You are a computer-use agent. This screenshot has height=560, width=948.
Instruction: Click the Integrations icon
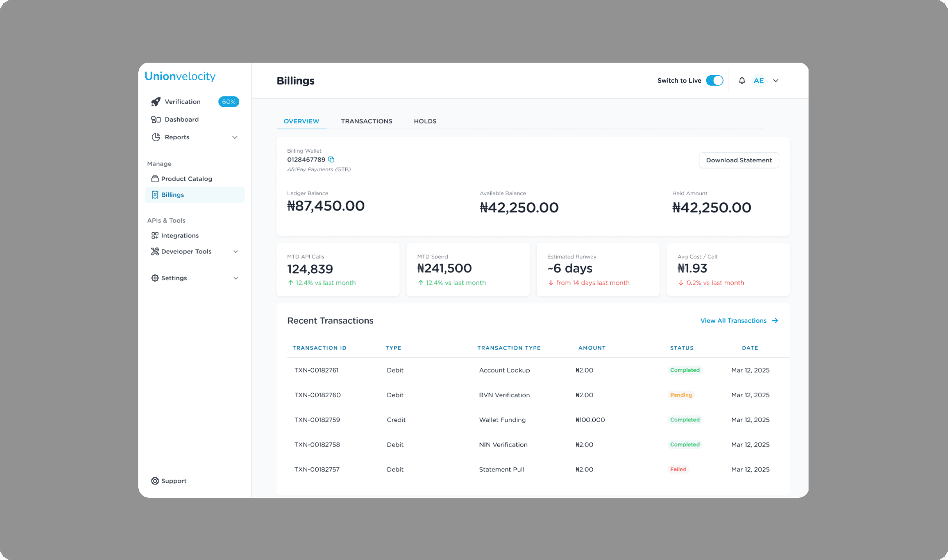click(x=155, y=235)
